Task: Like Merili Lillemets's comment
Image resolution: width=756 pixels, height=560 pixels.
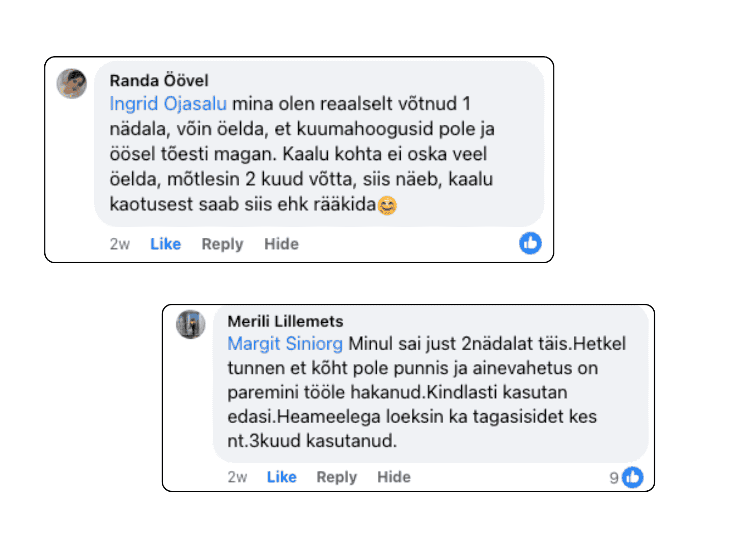Action: [x=282, y=477]
